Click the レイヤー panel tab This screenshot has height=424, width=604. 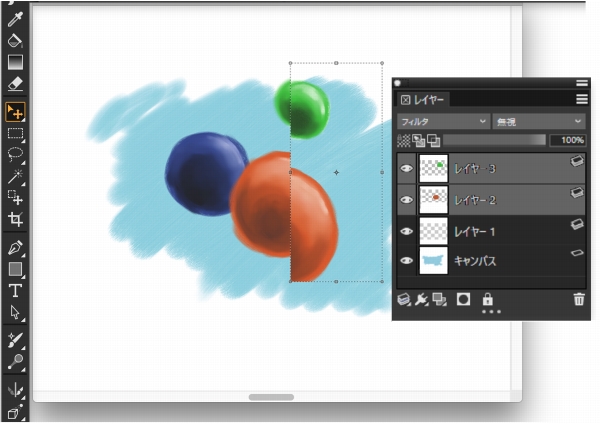tap(424, 100)
